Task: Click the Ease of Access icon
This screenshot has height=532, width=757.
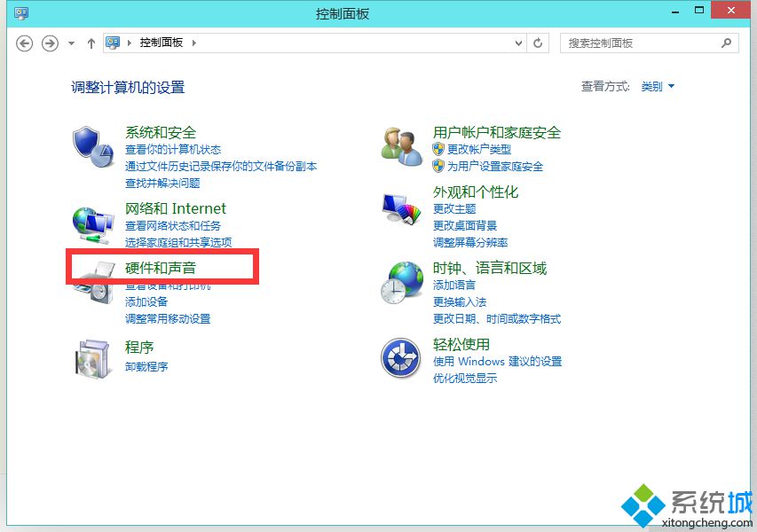Action: click(400, 359)
